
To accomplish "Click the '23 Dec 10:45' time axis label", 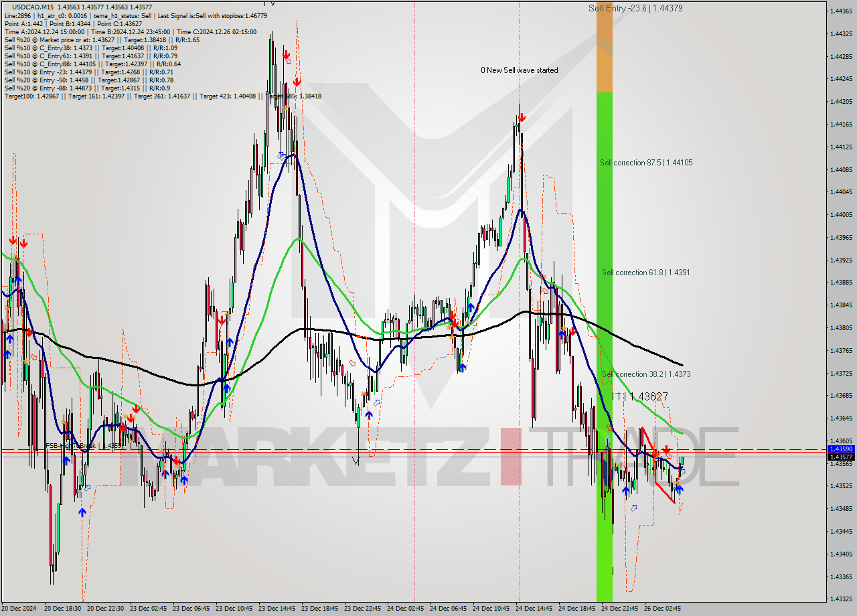I will pos(234,609).
